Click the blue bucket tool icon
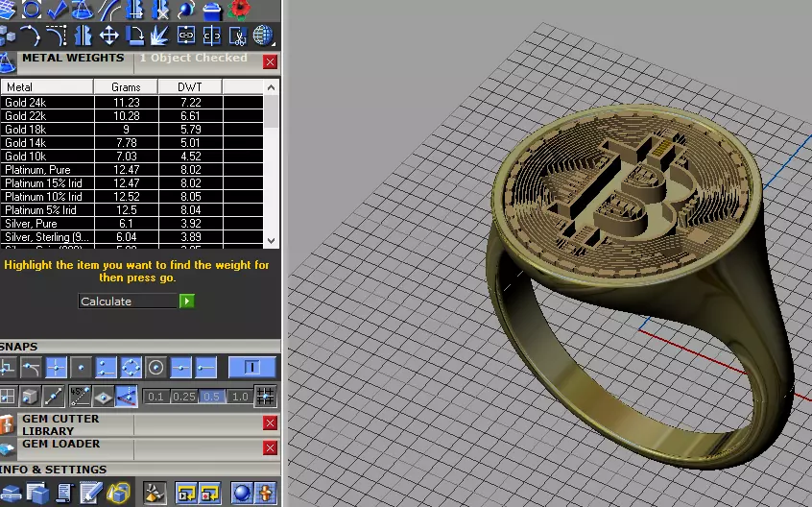The image size is (812, 507). (211, 10)
